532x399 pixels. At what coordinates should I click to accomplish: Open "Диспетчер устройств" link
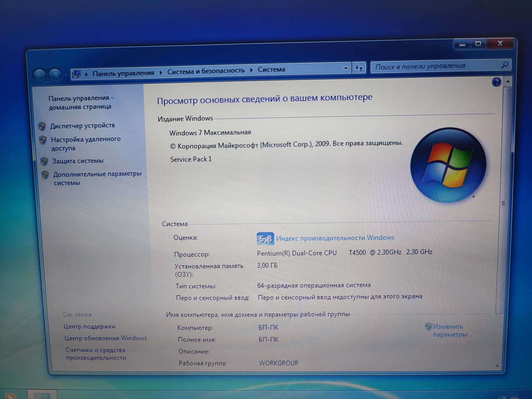click(x=82, y=126)
